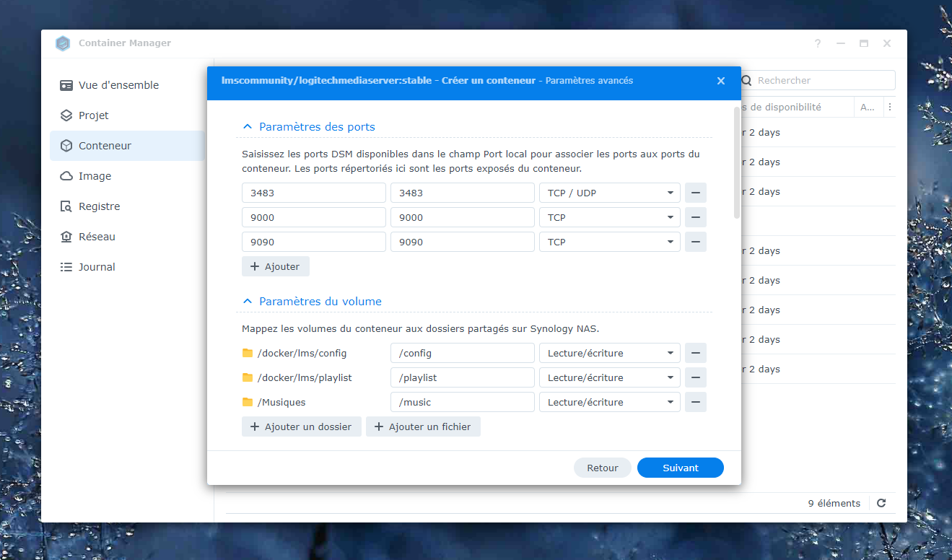The image size is (952, 560).
Task: Open the Registre section
Action: coord(127,206)
